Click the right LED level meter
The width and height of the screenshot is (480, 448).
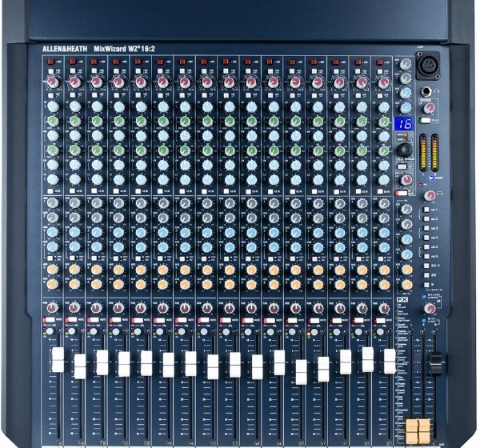(434, 152)
